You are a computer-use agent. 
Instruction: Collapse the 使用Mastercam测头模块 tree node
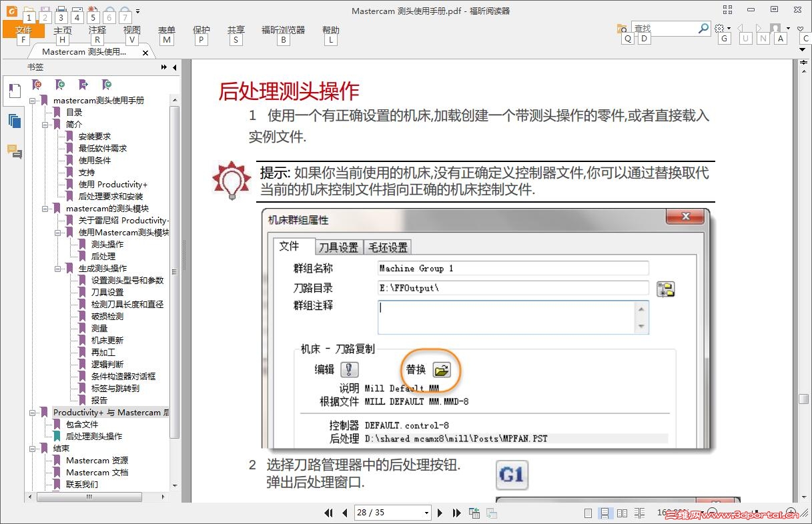click(57, 233)
